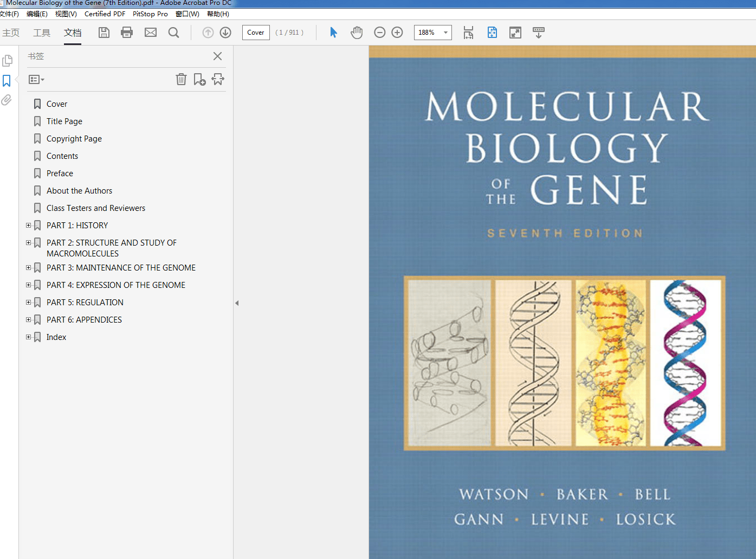This screenshot has height=559, width=756.
Task: Open the Contents bookmark
Action: tap(63, 156)
